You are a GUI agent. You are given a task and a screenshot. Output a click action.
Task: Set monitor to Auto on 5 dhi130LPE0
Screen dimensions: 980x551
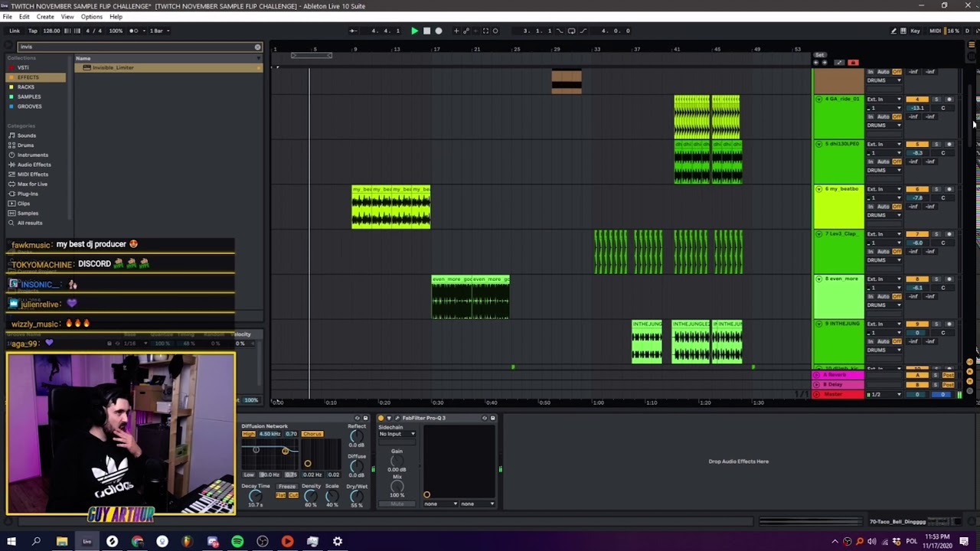click(x=884, y=161)
